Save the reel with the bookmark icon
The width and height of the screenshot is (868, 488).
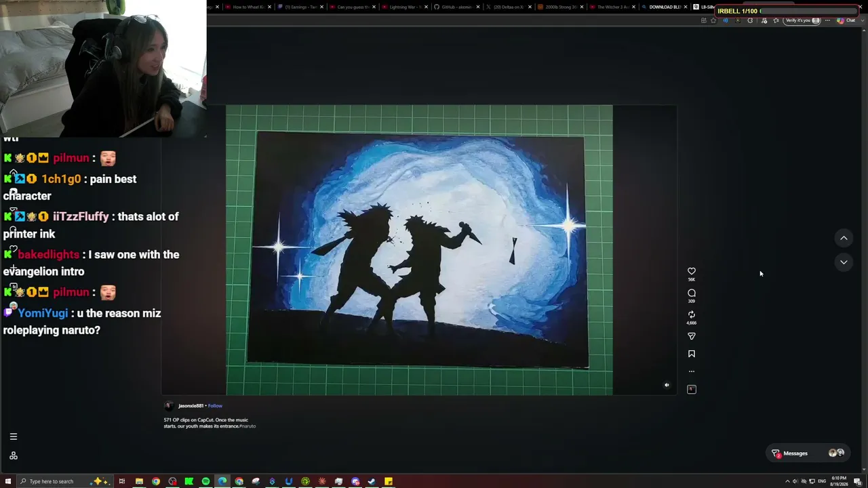[x=692, y=354]
